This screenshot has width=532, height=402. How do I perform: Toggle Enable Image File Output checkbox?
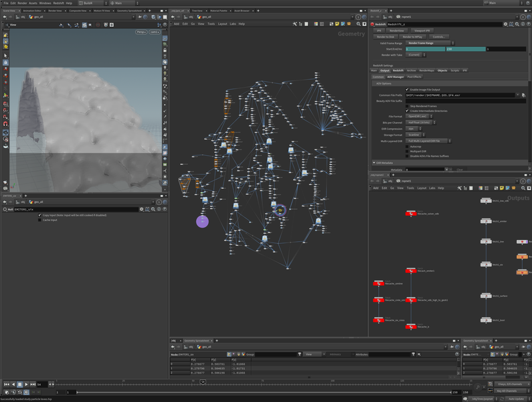(x=407, y=89)
